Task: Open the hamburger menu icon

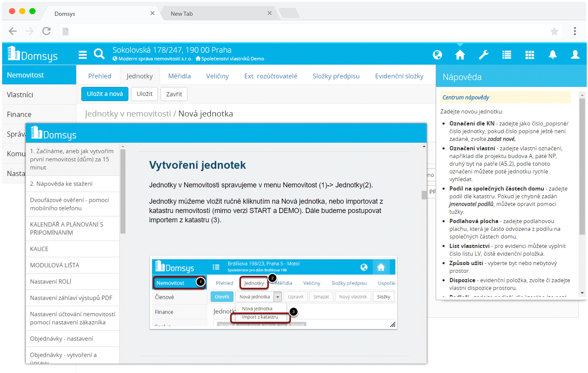Action: coord(83,54)
